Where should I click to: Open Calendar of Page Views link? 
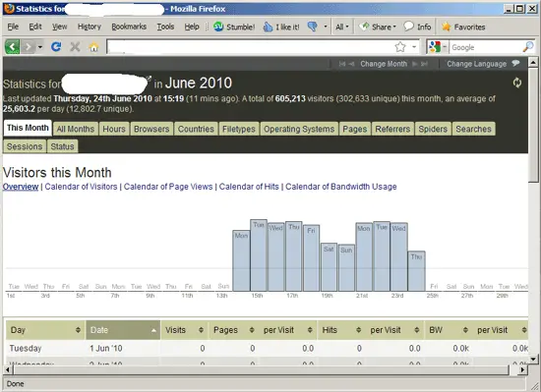[x=168, y=187]
